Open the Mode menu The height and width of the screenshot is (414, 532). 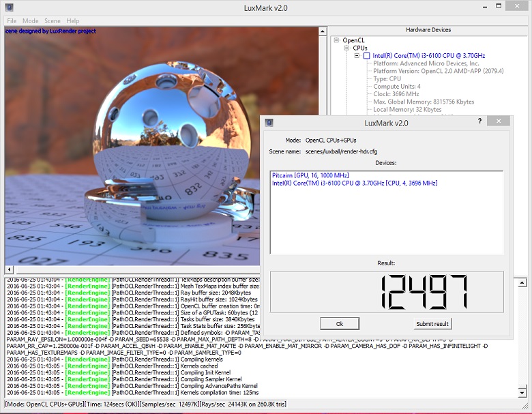coord(30,20)
